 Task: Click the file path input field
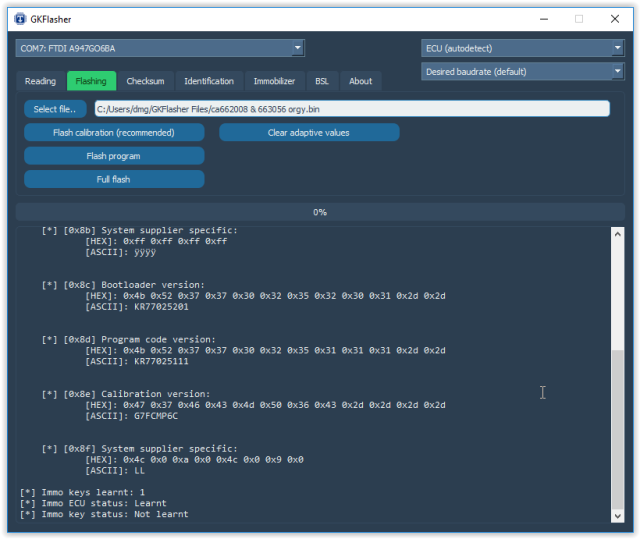coord(352,109)
